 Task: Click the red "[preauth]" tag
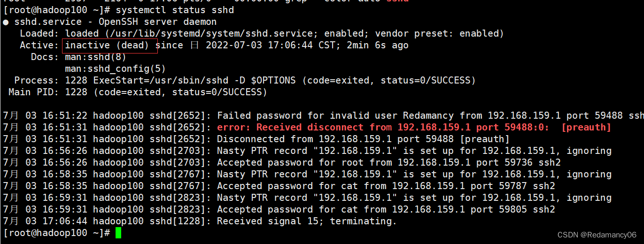tap(586, 128)
